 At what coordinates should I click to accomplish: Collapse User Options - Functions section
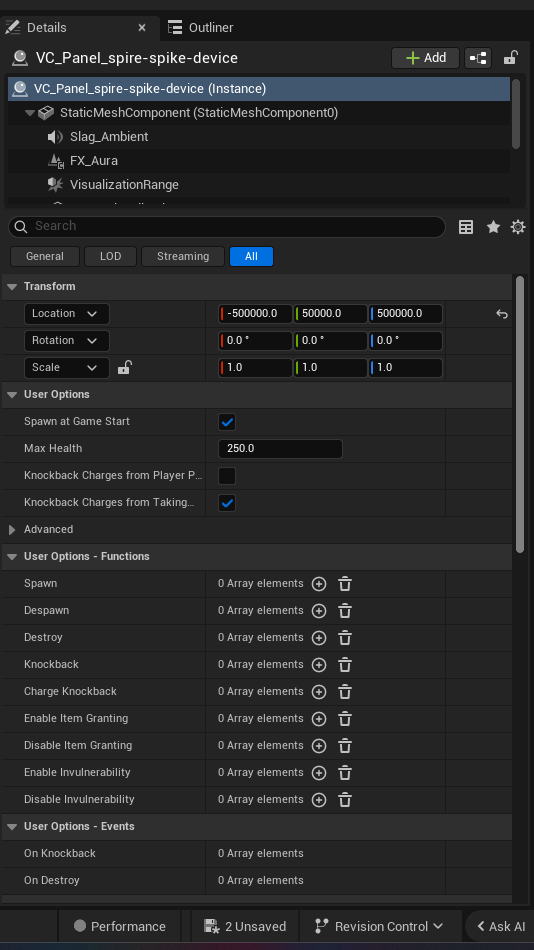coord(12,557)
